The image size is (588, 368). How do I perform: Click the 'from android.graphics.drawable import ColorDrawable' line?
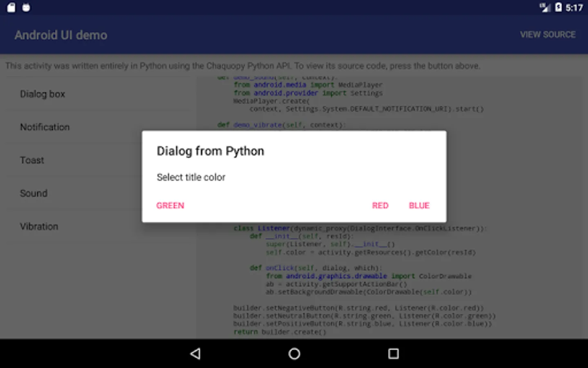click(369, 276)
